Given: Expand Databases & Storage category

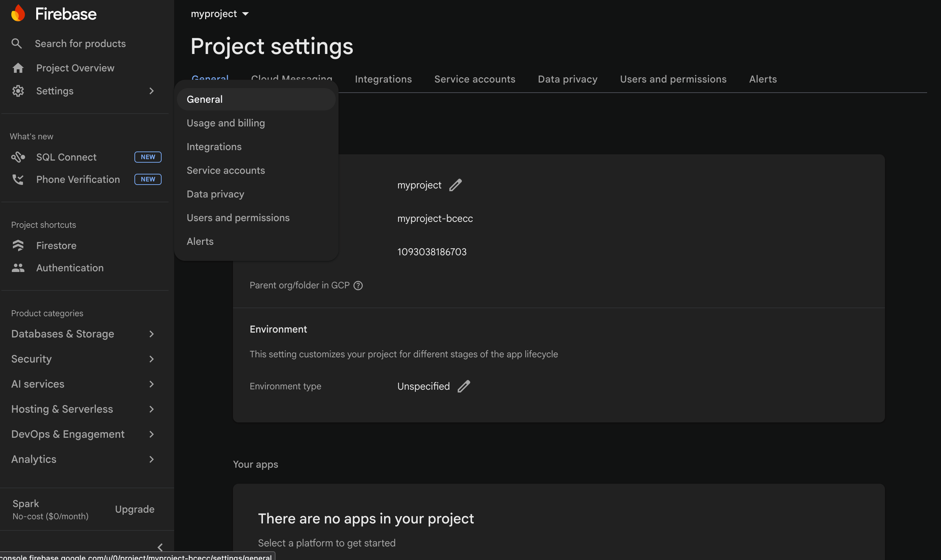Looking at the screenshot, I should pyautogui.click(x=151, y=334).
